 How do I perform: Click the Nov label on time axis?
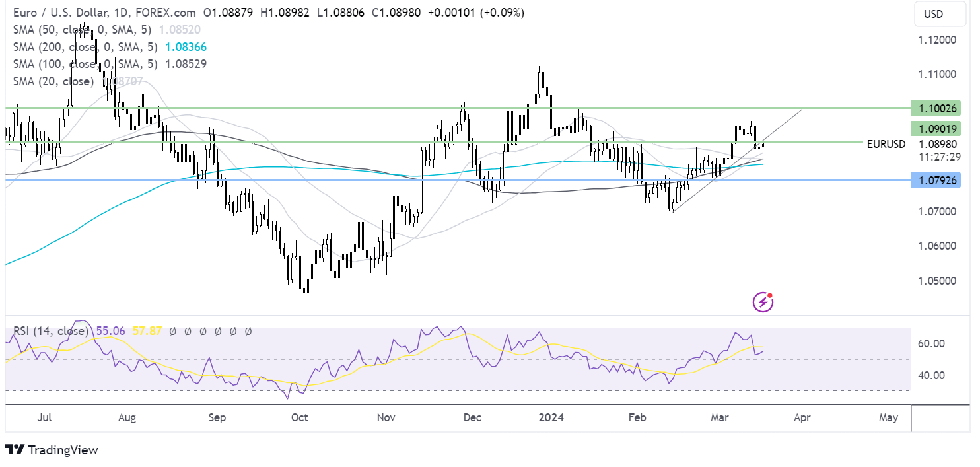tap(386, 417)
